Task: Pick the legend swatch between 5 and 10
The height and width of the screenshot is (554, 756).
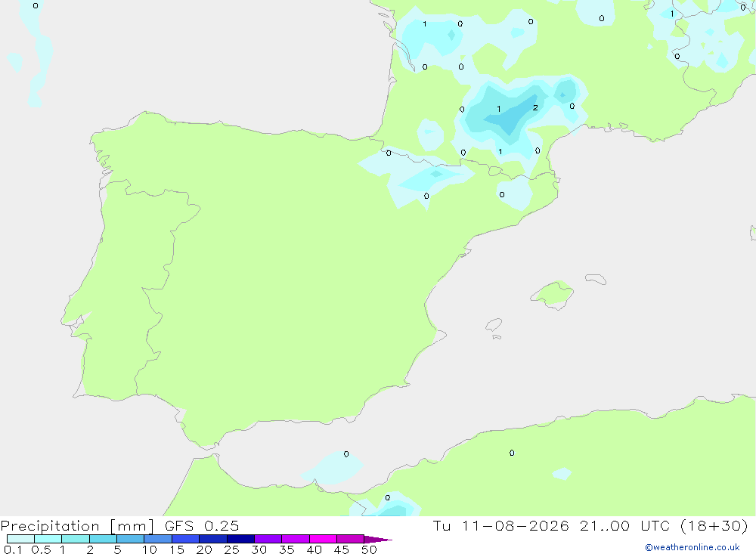Action: point(131,539)
